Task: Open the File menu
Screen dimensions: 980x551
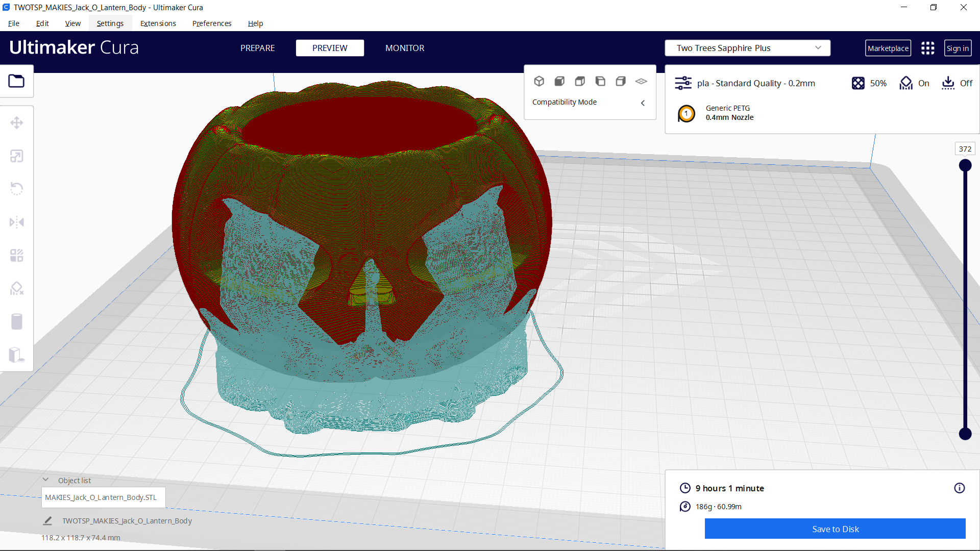Action: pos(14,23)
